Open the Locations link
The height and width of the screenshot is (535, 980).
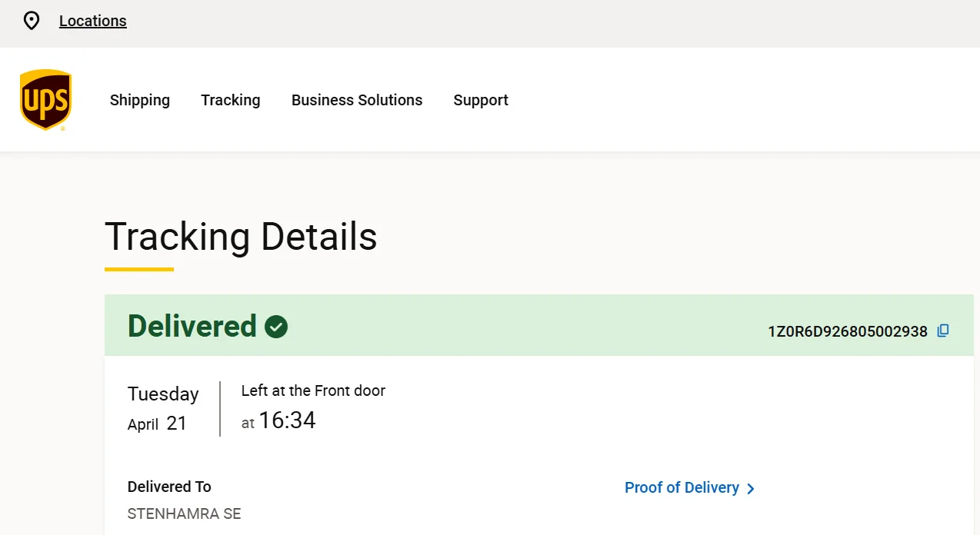coord(92,21)
